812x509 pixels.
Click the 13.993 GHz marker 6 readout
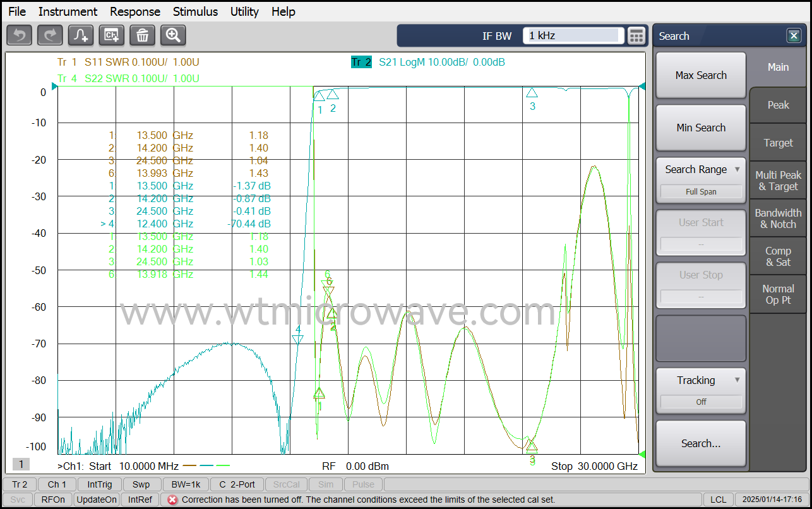(x=188, y=173)
